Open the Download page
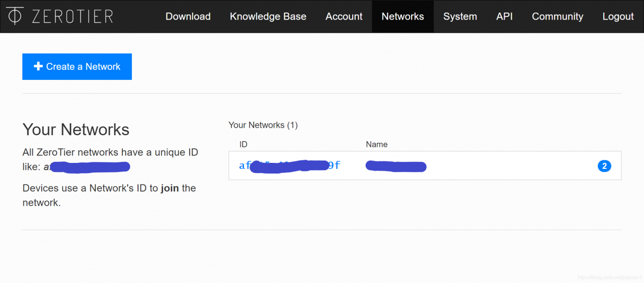Viewport: 644px width, 283px height. [188, 17]
